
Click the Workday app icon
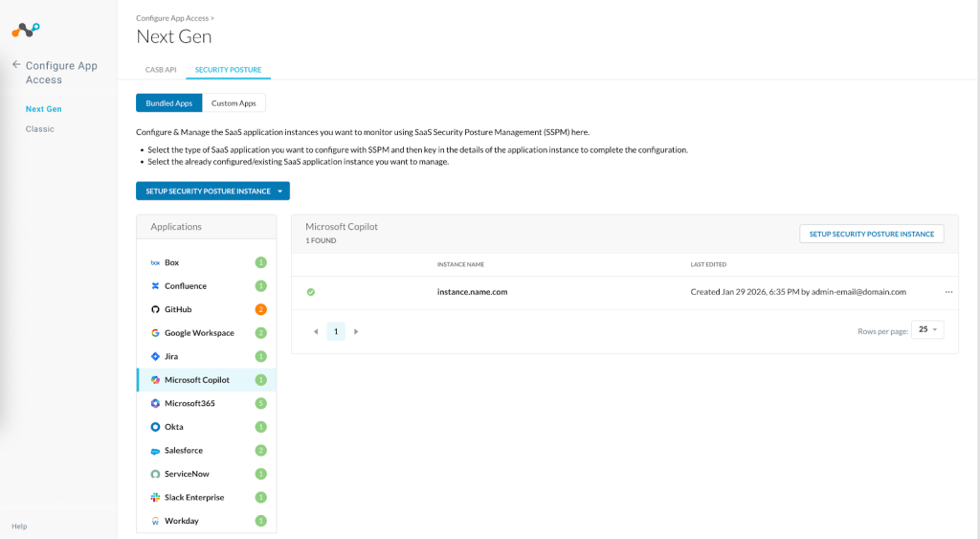(x=155, y=521)
